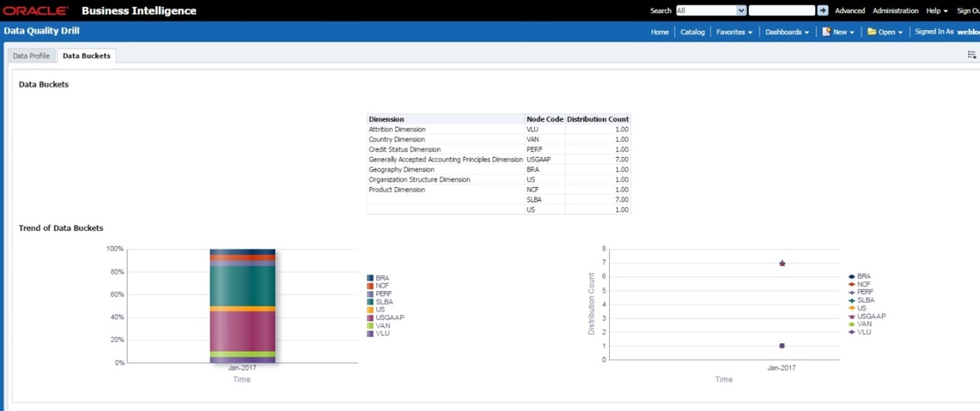Click the New document icon

click(x=825, y=32)
